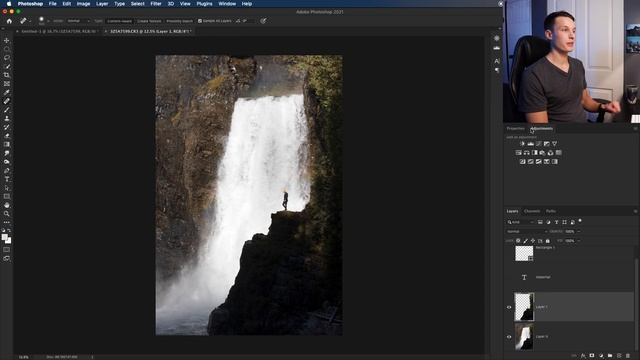This screenshot has height=360, width=640.
Task: Switch to the first Untitled document tab
Action: (x=58, y=31)
